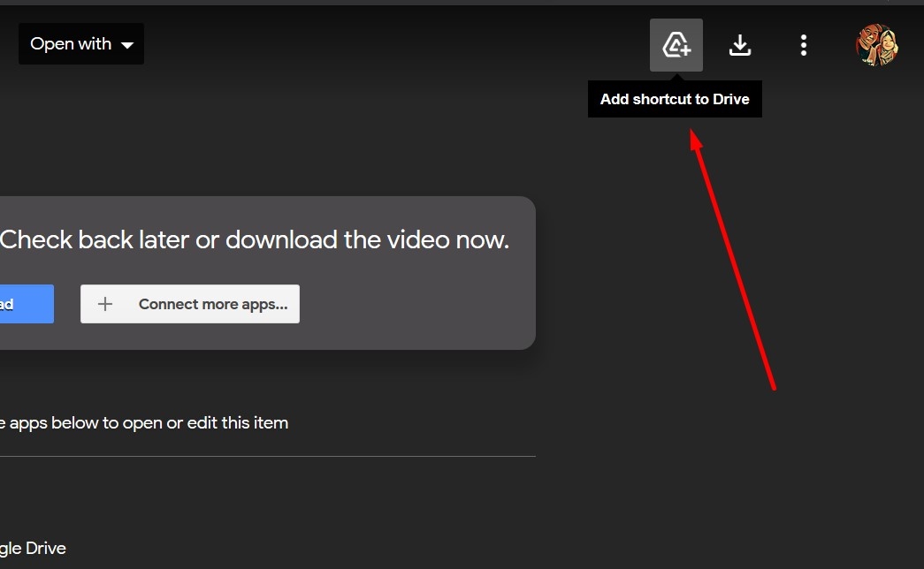
Task: Open the account profile picture
Action: [876, 45]
